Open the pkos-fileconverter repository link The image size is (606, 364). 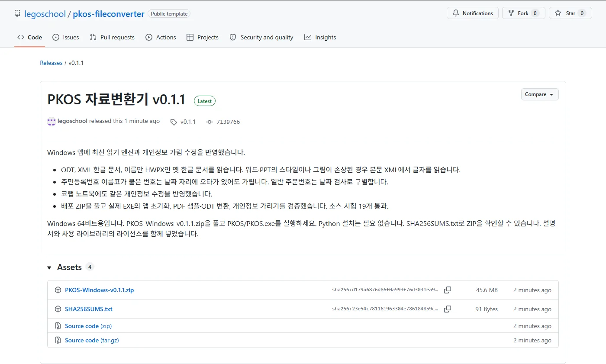point(109,14)
